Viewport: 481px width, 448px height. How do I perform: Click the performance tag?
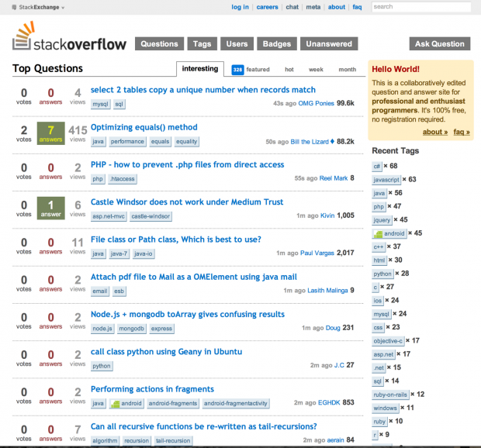[127, 142]
